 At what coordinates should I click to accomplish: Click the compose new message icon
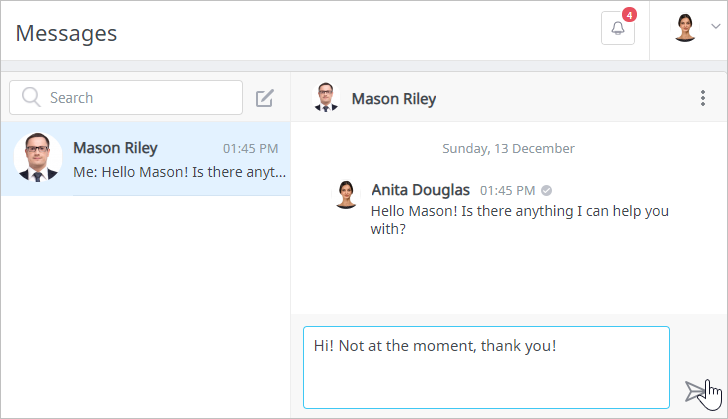click(264, 98)
